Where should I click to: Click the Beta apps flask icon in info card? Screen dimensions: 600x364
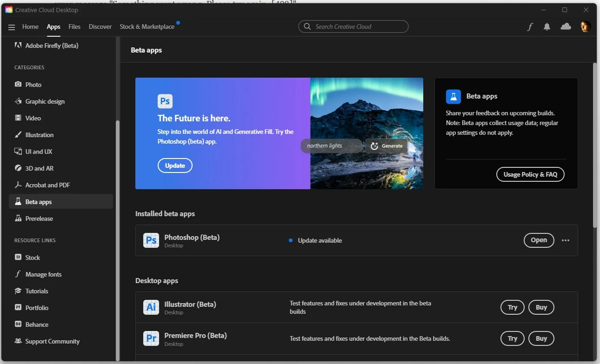point(453,96)
